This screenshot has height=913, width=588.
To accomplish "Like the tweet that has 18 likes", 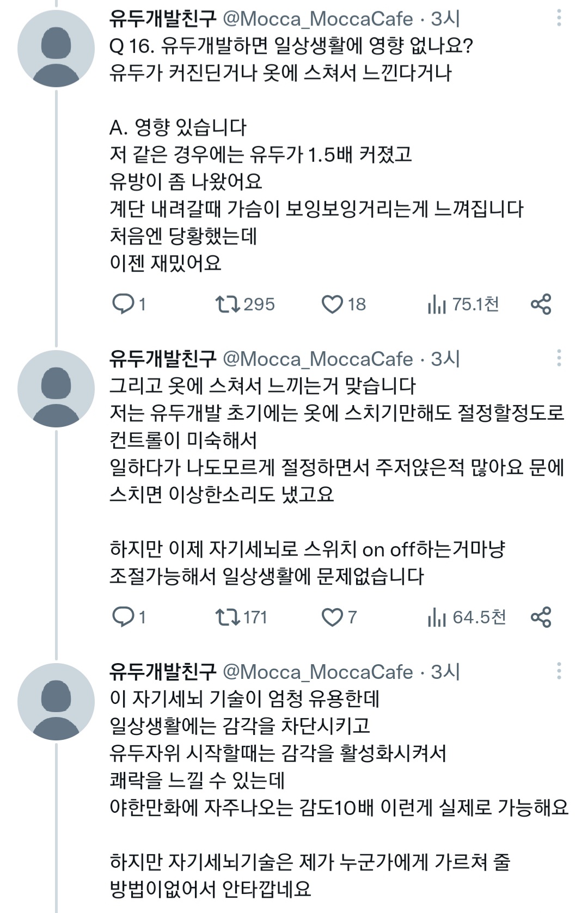I will (x=332, y=304).
